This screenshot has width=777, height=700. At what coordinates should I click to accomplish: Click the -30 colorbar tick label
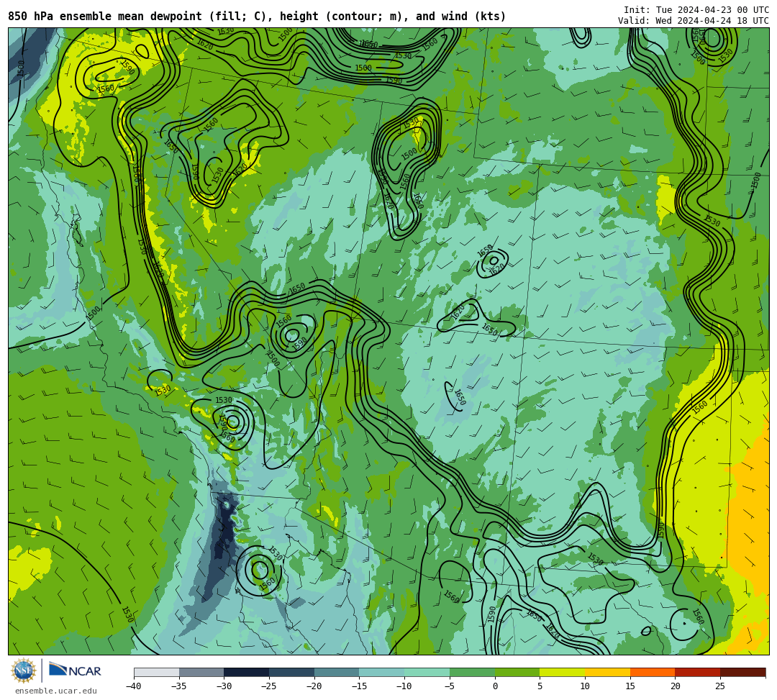224,686
